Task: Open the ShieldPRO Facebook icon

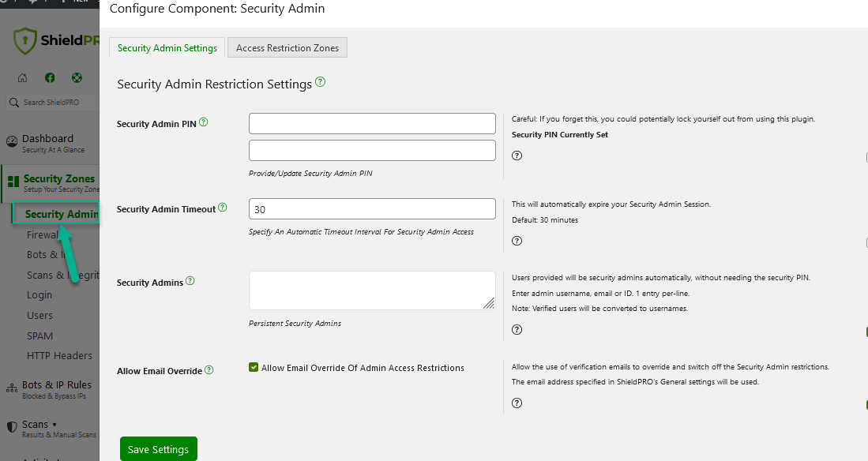Action: (x=49, y=77)
